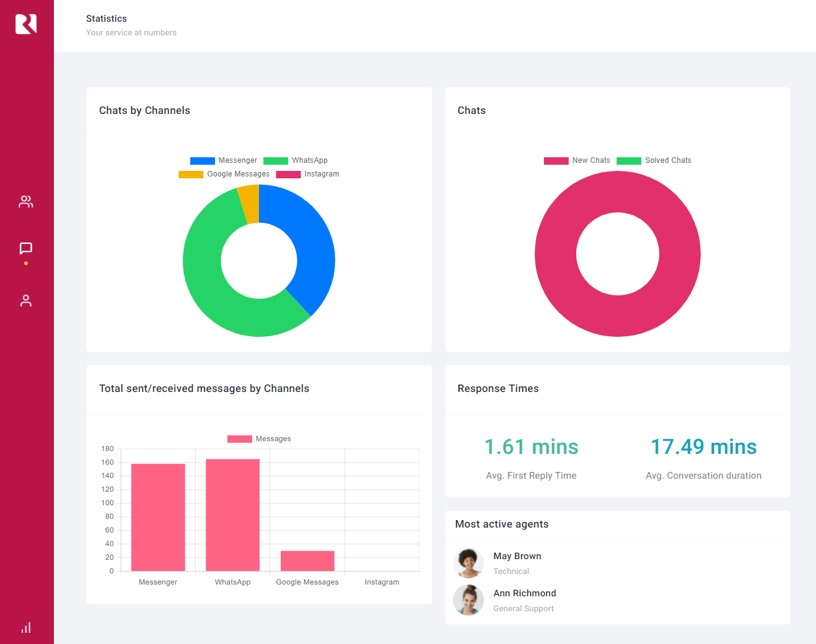Click the Response Times card title
The image size is (816, 644).
point(498,388)
